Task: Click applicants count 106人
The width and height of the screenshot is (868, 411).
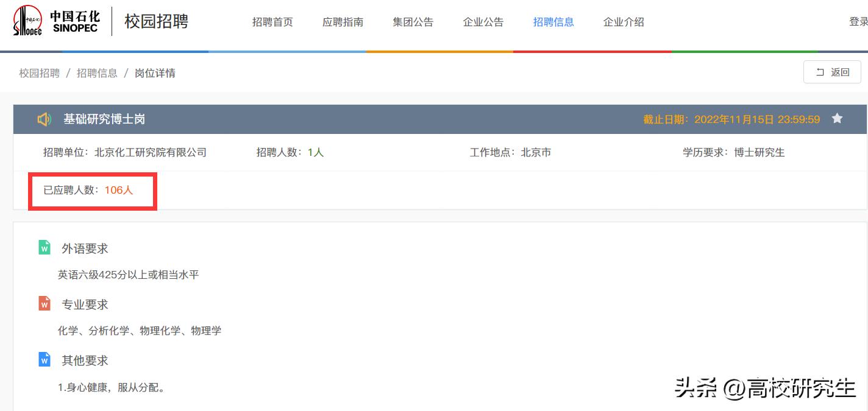Action: [119, 190]
